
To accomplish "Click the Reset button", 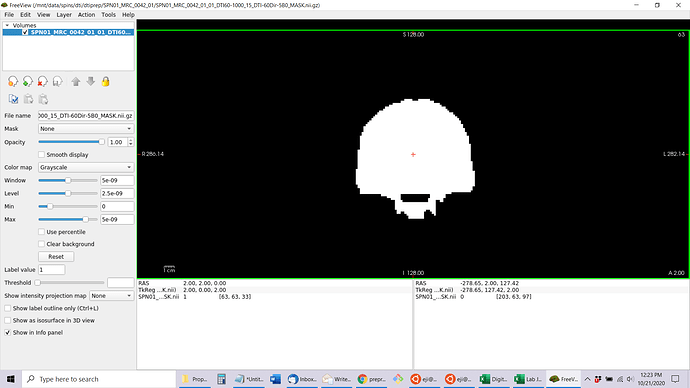I will [x=56, y=256].
